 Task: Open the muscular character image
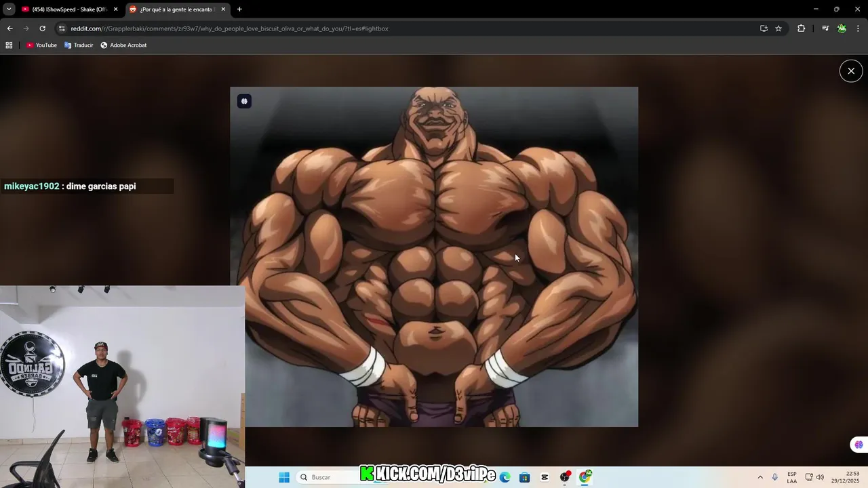(434, 257)
